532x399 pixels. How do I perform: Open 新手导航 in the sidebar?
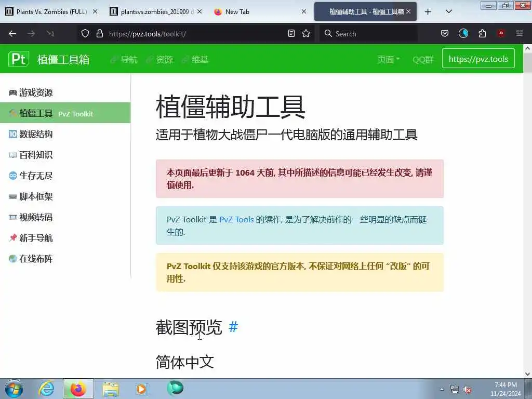[x=65, y=238]
